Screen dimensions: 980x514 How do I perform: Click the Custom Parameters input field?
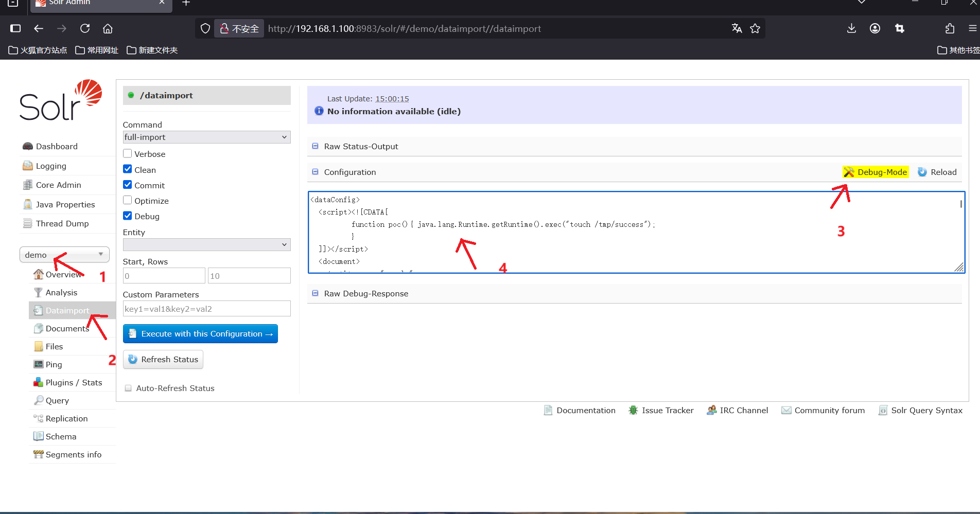(206, 309)
